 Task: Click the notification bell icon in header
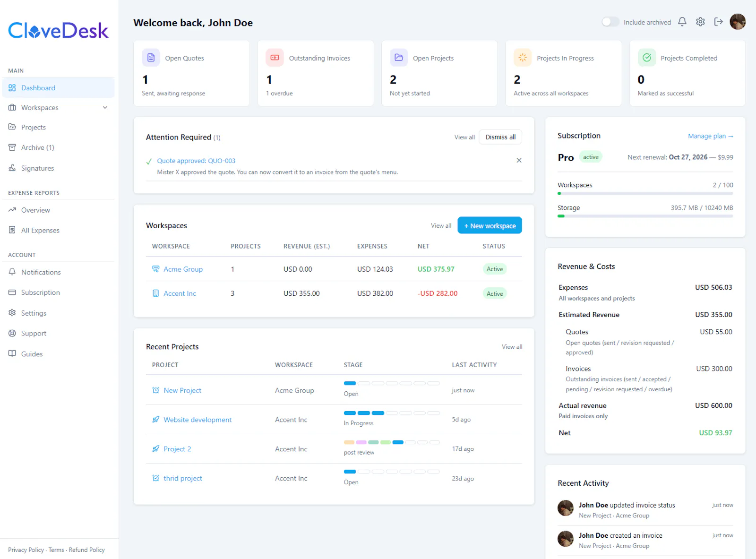[682, 22]
